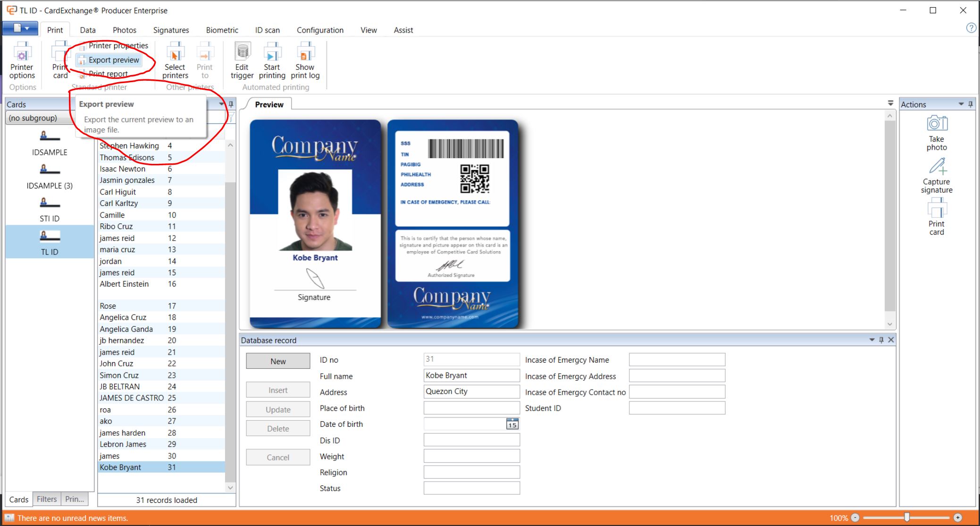
Task: Pin the Actions panel
Action: [x=971, y=104]
